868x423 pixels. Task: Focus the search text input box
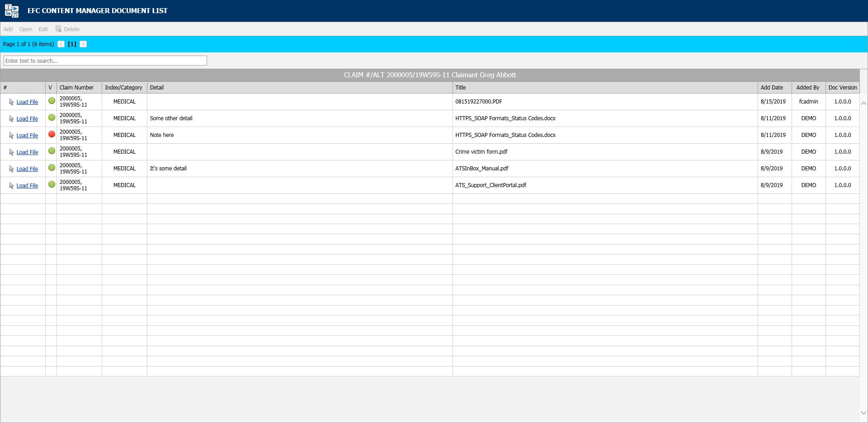(x=105, y=61)
